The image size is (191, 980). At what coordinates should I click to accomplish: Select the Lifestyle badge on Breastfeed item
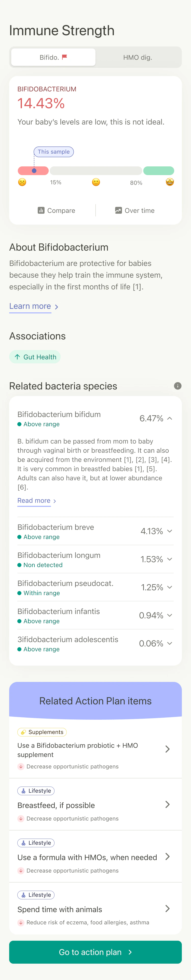36,791
